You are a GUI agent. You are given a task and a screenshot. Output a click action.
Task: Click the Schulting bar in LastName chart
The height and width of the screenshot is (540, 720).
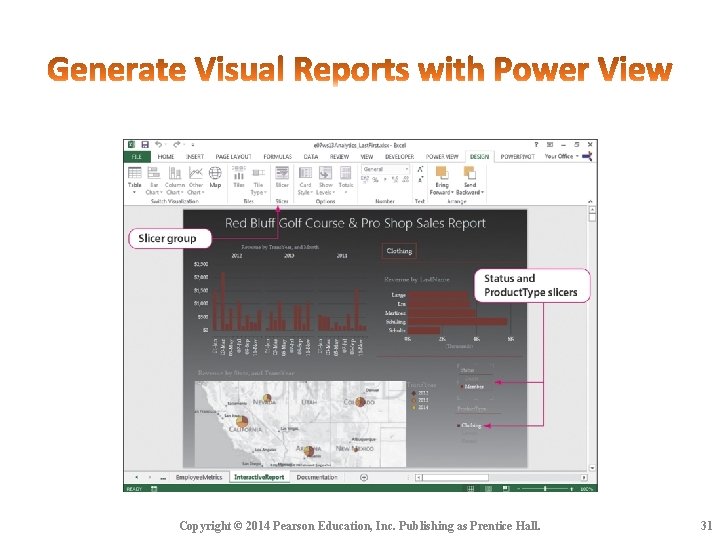tap(457, 322)
